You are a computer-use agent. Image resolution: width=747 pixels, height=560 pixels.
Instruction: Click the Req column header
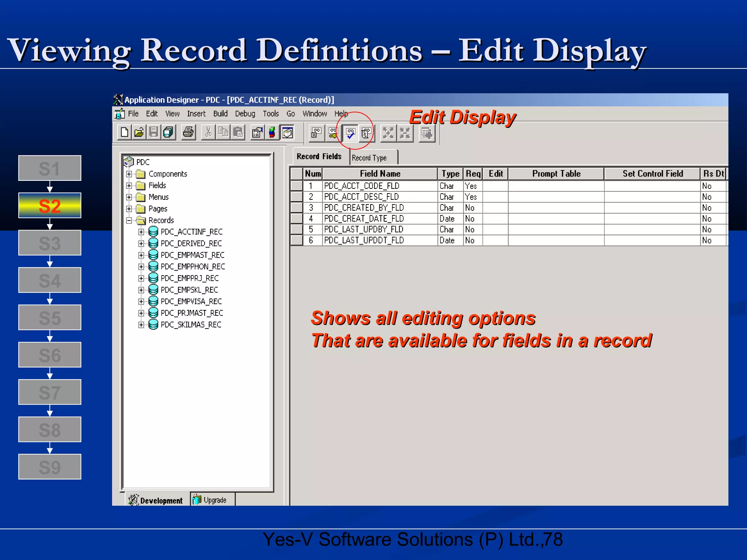473,174
